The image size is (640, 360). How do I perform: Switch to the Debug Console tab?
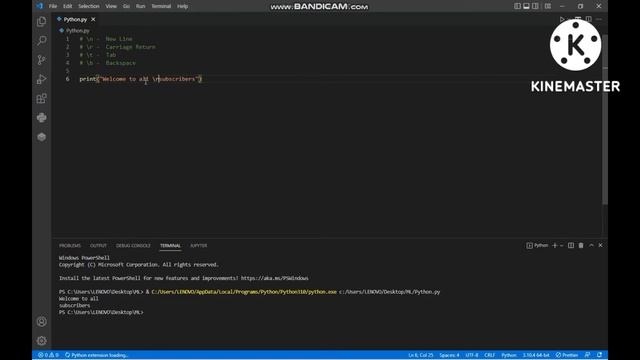[133, 246]
